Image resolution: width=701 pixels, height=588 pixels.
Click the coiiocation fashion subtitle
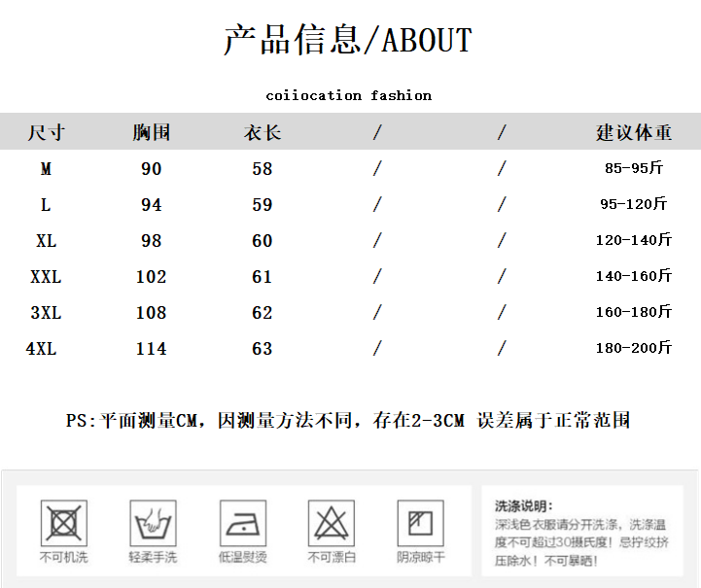click(x=349, y=95)
